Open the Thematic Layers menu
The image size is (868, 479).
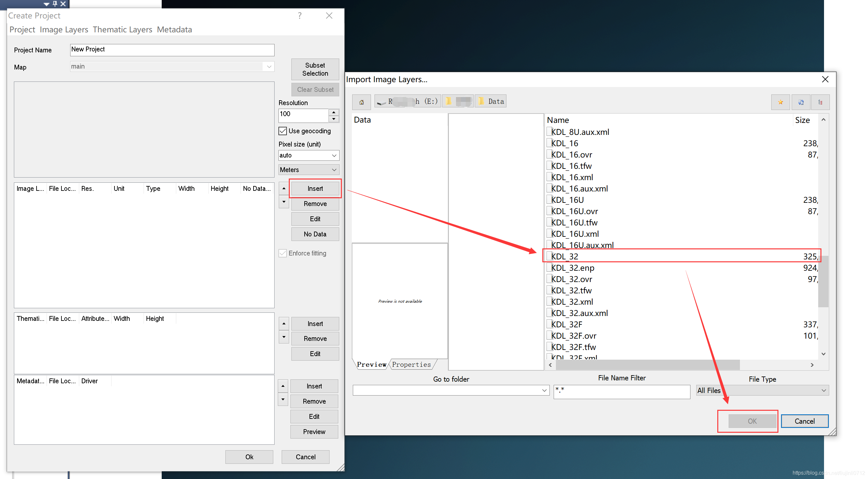point(122,30)
